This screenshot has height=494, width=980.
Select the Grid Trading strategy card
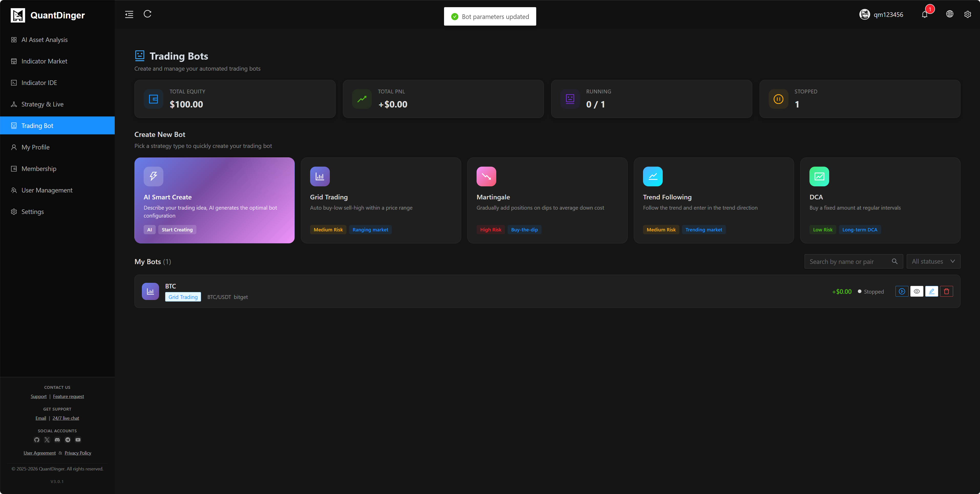coord(381,200)
